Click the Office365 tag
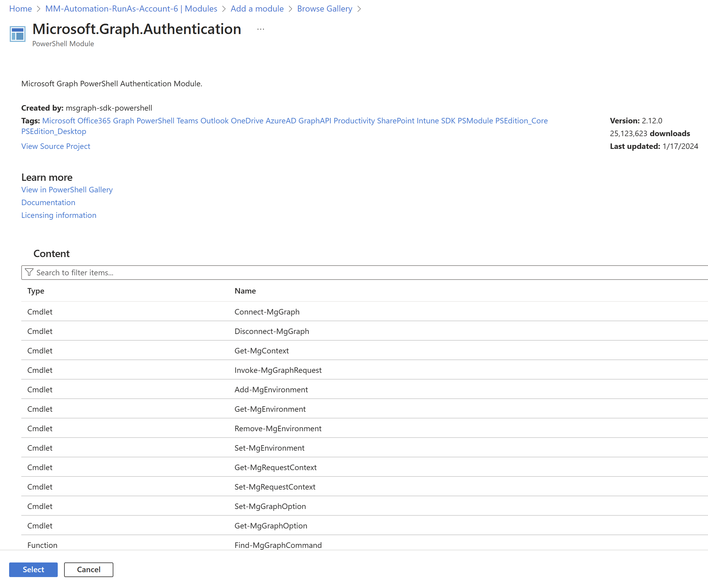 (x=94, y=120)
